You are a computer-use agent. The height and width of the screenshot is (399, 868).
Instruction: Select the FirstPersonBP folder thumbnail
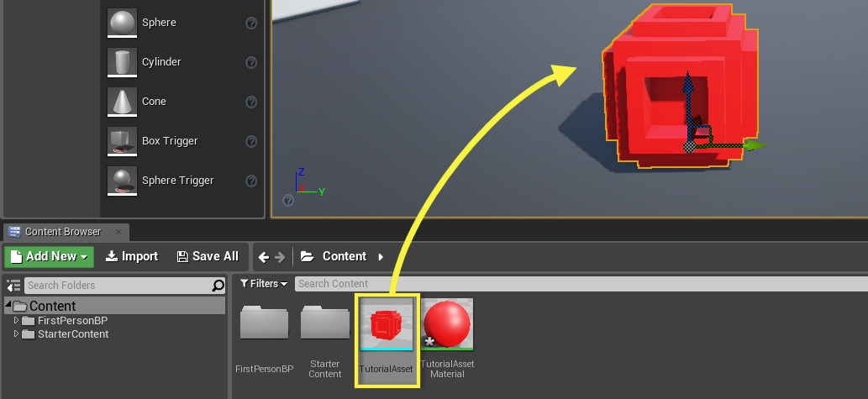264,323
